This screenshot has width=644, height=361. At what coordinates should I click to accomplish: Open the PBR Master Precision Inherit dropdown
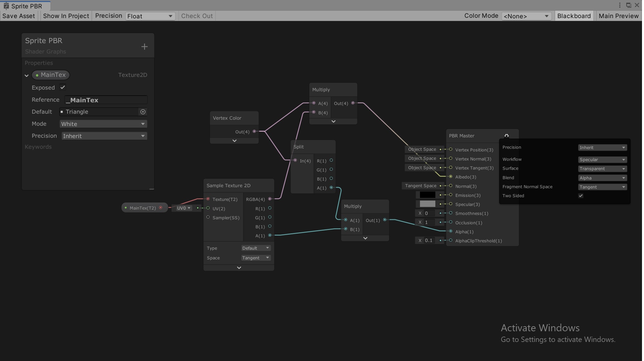click(x=603, y=148)
